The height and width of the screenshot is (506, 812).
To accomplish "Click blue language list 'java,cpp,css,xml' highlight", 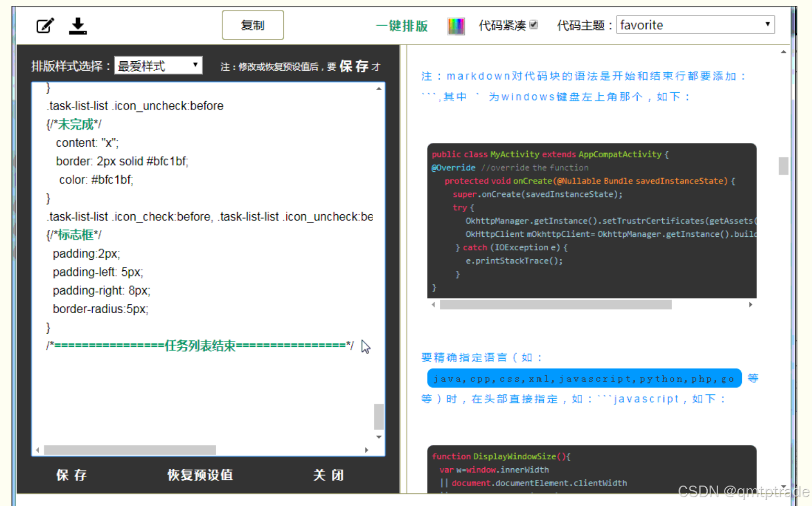I will coord(584,378).
